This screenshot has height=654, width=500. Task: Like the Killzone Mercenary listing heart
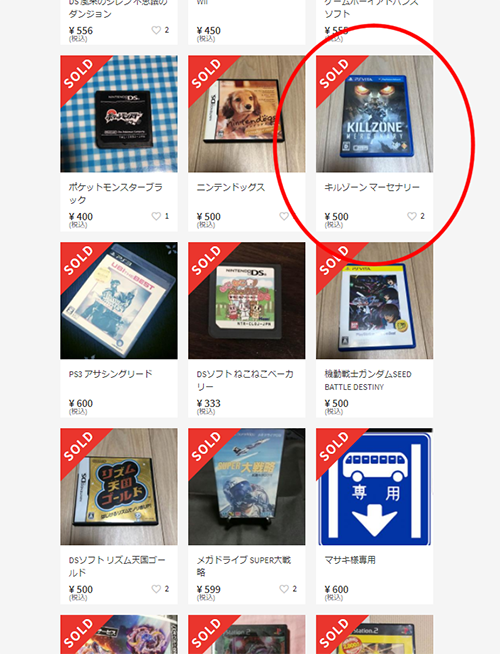point(412,216)
